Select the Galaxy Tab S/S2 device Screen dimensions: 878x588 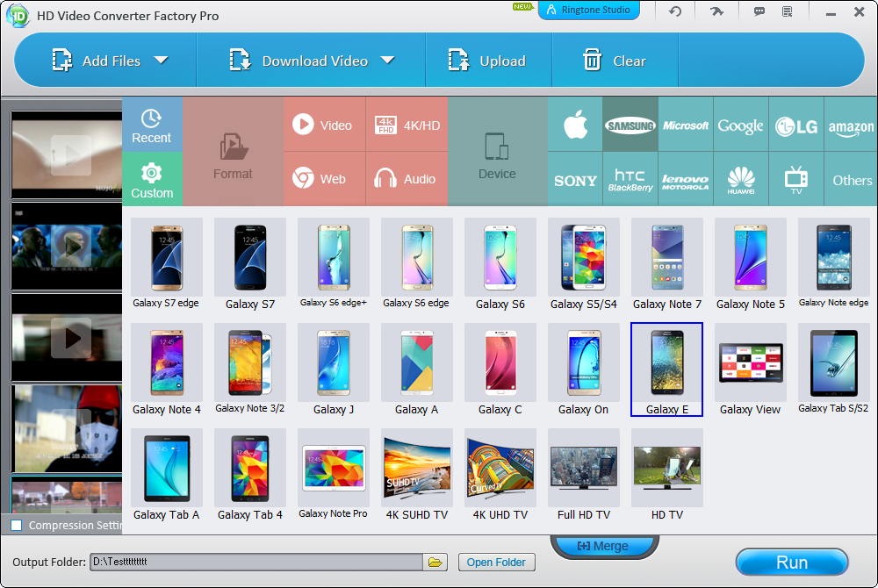pyautogui.click(x=834, y=369)
